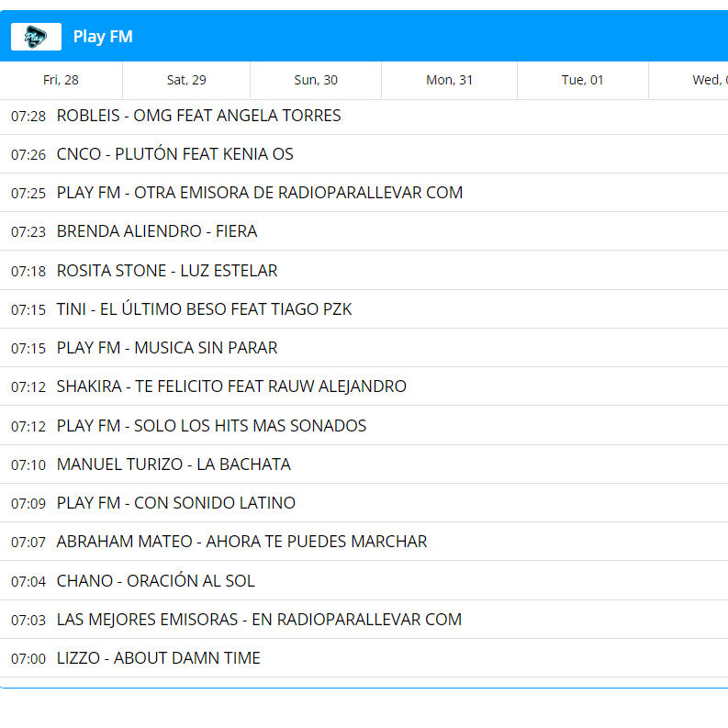Viewport: 728px width, 728px height.
Task: Select the Sun, 30 day tab
Action: coord(316,80)
